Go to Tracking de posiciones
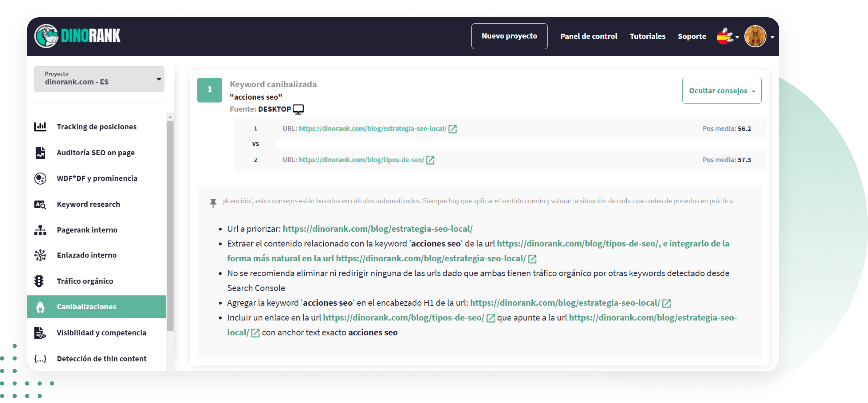 [x=96, y=127]
